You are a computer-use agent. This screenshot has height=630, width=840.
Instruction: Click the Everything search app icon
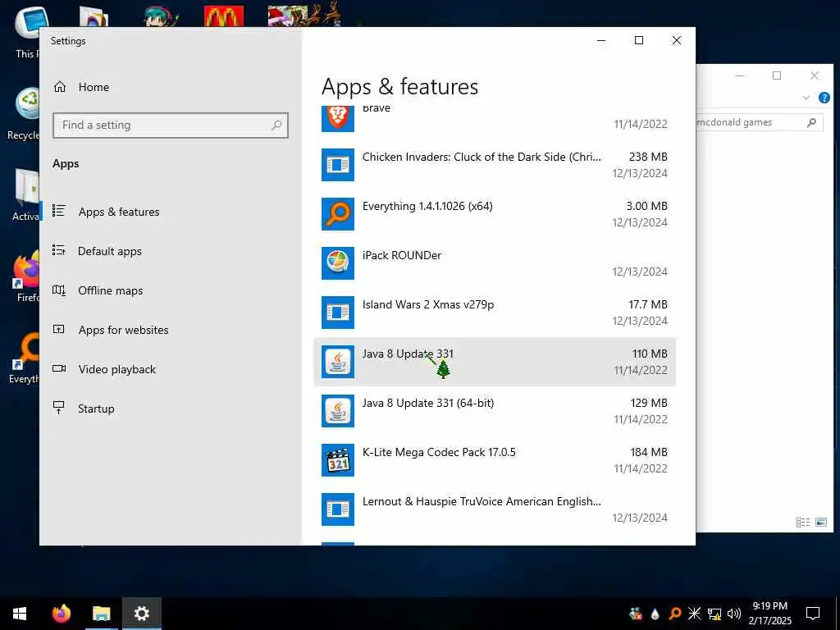tap(337, 214)
